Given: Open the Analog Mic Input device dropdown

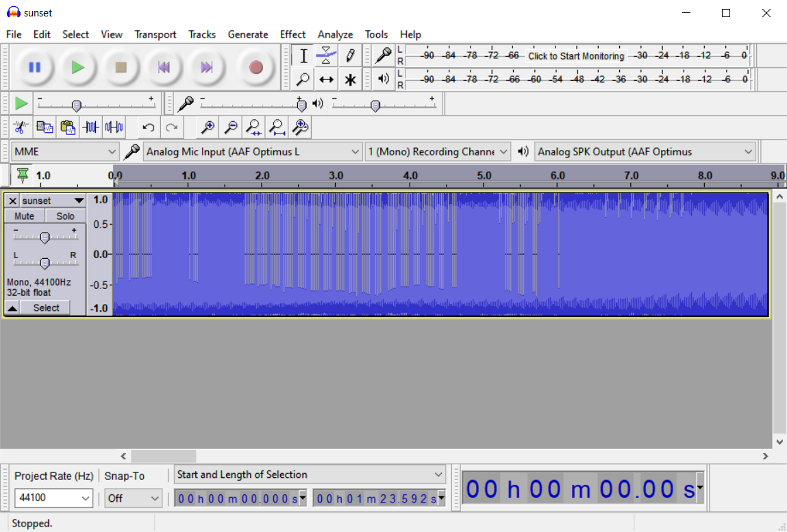Looking at the screenshot, I should tap(253, 151).
